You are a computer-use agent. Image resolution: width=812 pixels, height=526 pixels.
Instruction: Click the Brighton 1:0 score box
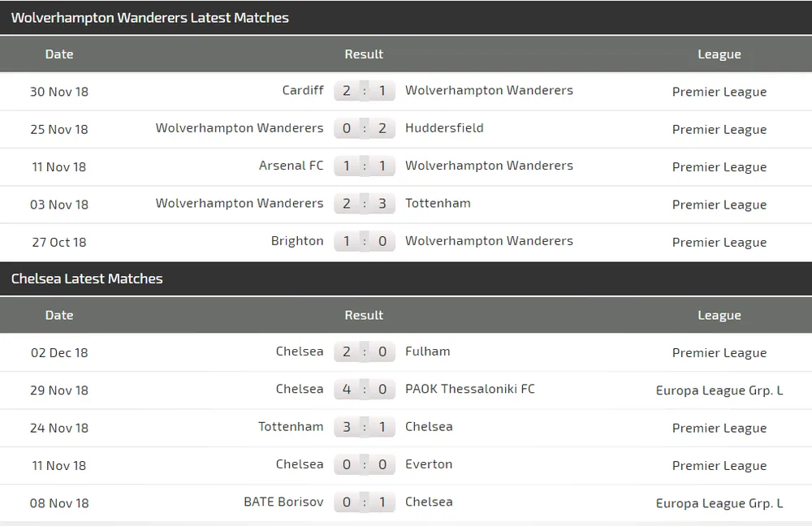pyautogui.click(x=364, y=242)
